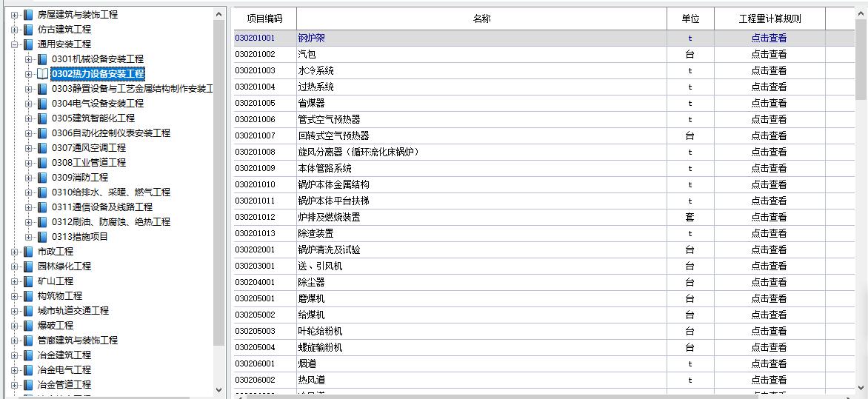The width and height of the screenshot is (868, 399).
Task: Click the book icon beside 园林绿化工程
Action: coord(28,266)
